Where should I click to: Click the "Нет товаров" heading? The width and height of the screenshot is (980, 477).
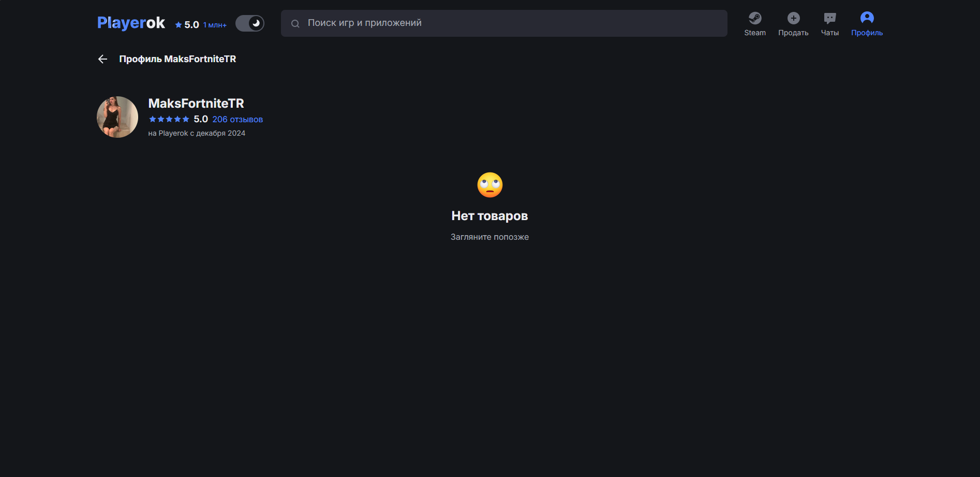pyautogui.click(x=489, y=216)
